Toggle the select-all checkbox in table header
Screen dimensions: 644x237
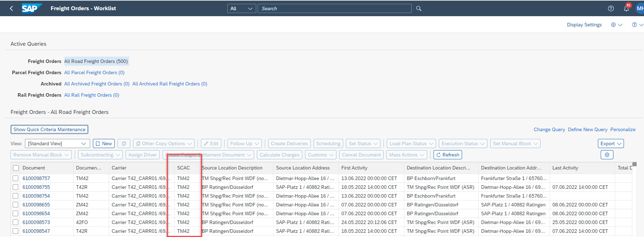click(x=15, y=168)
